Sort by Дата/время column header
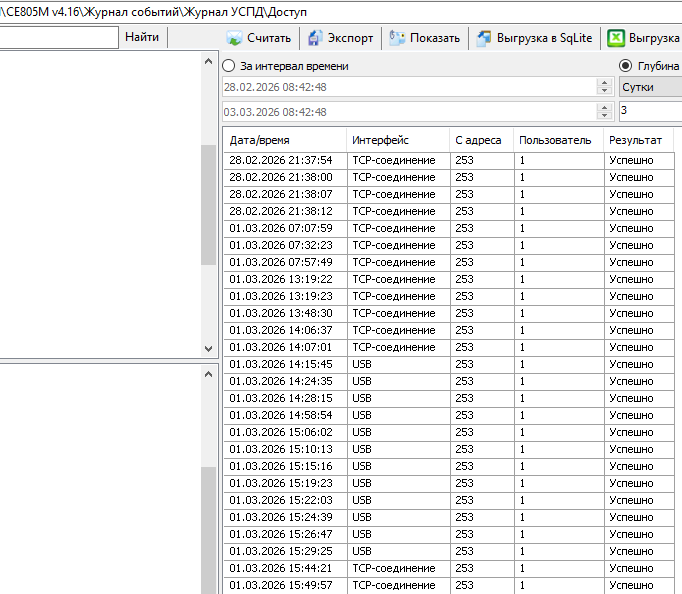 (x=285, y=140)
